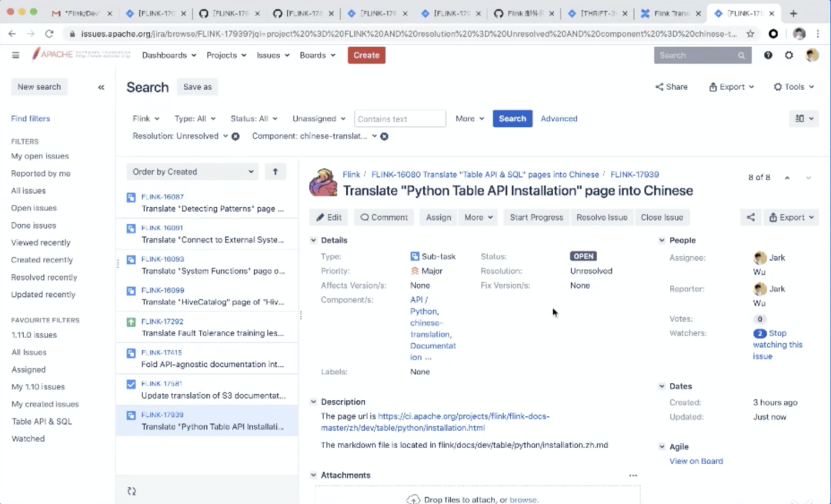Open the hamburger sidebar menu icon
The width and height of the screenshot is (831, 504).
click(15, 55)
